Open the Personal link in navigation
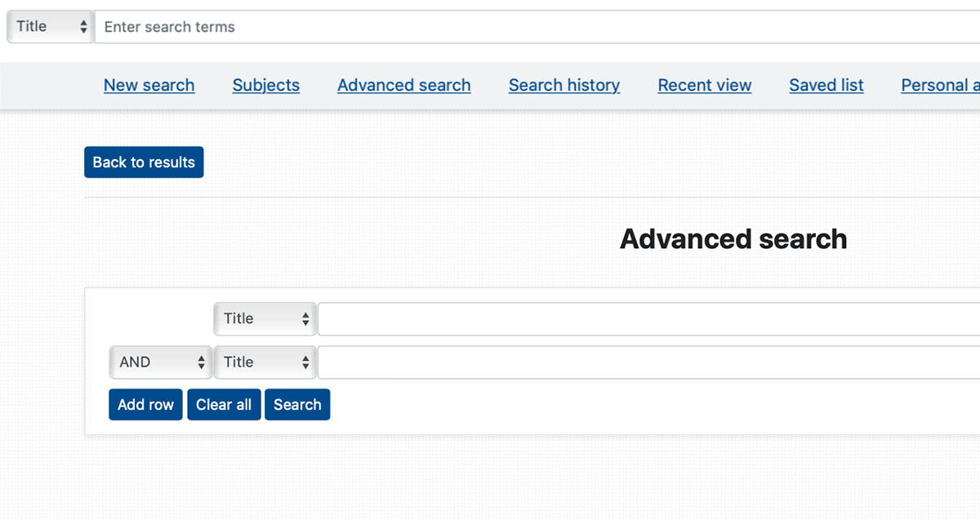This screenshot has width=980, height=520. click(x=940, y=85)
